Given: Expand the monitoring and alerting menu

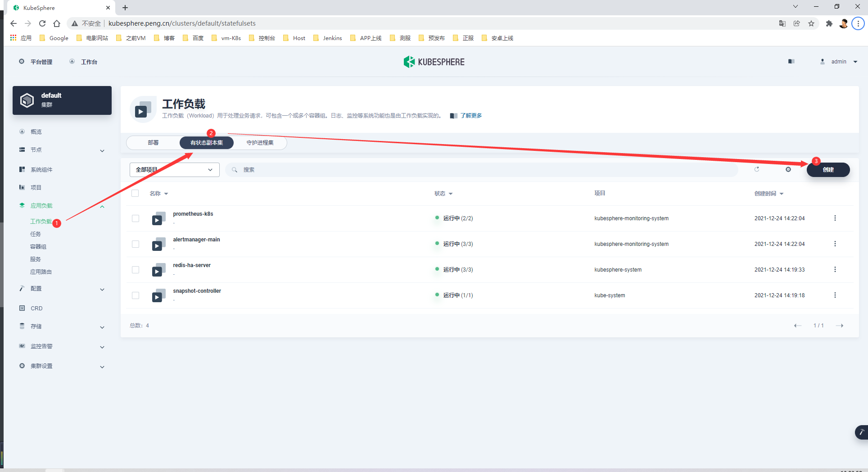Looking at the screenshot, I should point(102,347).
